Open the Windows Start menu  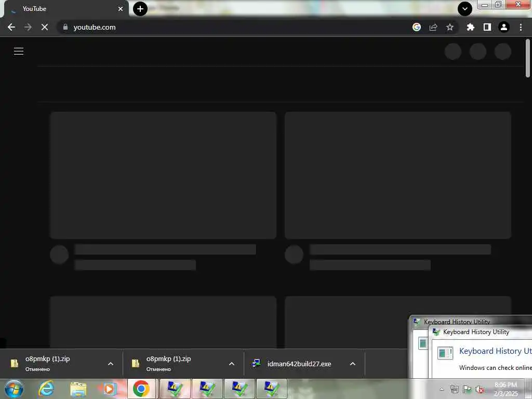(x=14, y=389)
